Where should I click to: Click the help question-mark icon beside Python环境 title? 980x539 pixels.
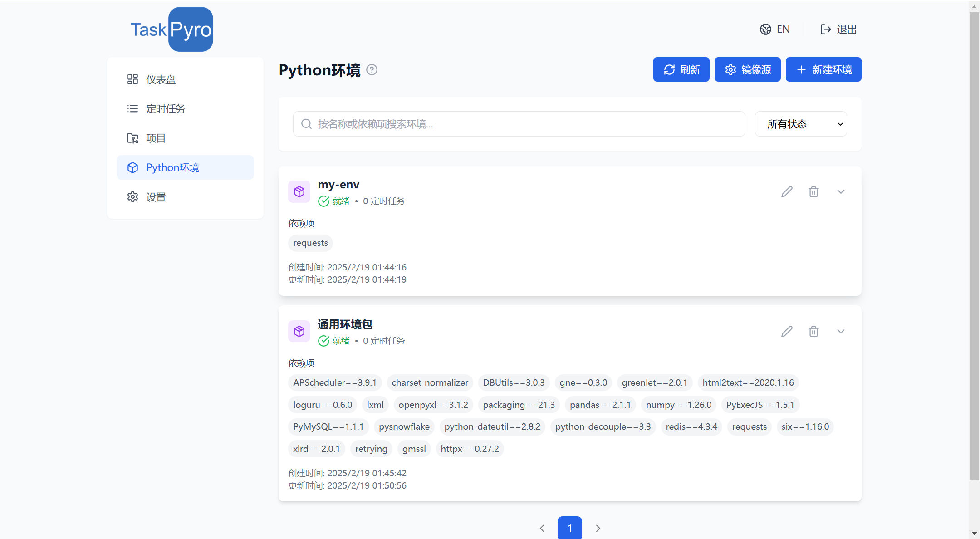(x=372, y=70)
